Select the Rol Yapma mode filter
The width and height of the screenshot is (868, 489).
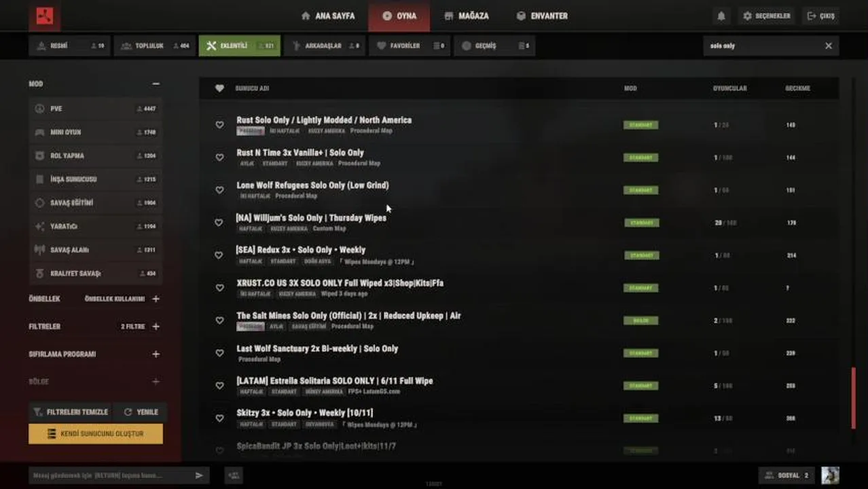96,156
